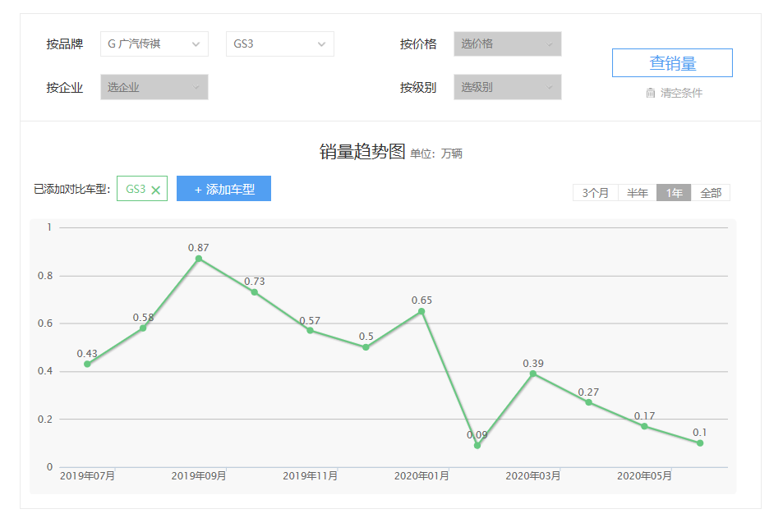
Task: Click the 0.87 peak data point on the chart
Action: click(x=199, y=258)
